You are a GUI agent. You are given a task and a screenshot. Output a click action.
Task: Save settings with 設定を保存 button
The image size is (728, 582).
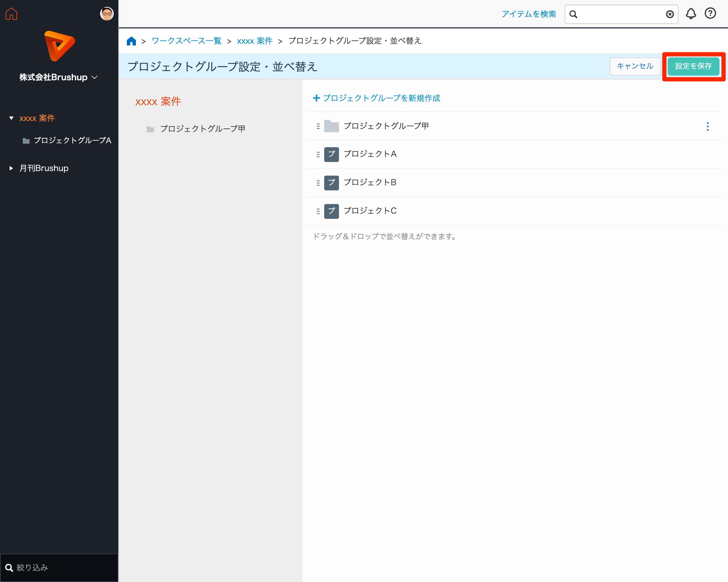click(x=693, y=66)
